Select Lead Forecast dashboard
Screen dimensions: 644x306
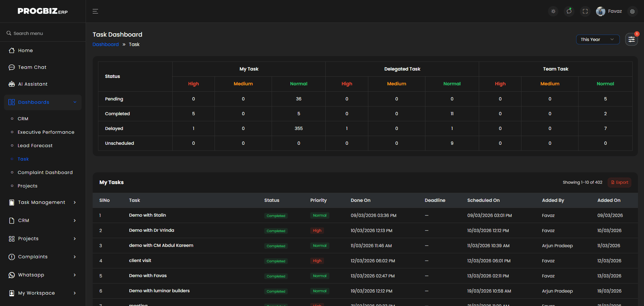click(35, 145)
